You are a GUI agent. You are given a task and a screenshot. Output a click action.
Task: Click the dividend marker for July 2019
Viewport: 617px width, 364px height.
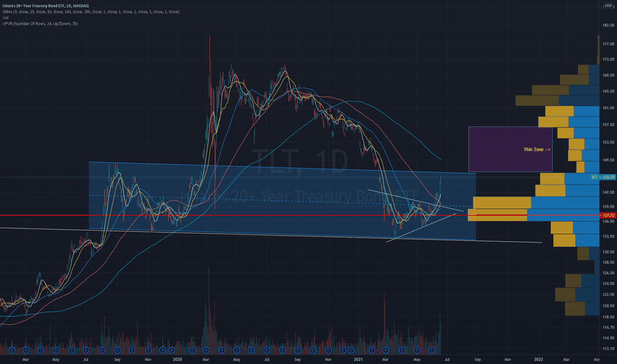pyautogui.click(x=86, y=350)
